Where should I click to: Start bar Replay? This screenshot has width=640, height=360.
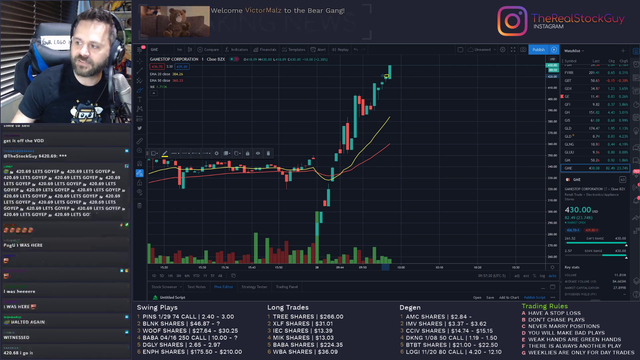tap(340, 49)
